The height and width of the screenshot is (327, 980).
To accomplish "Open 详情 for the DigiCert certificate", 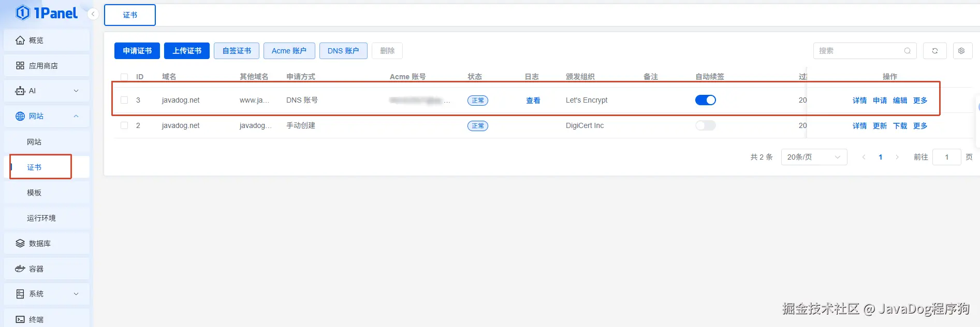I will [859, 126].
